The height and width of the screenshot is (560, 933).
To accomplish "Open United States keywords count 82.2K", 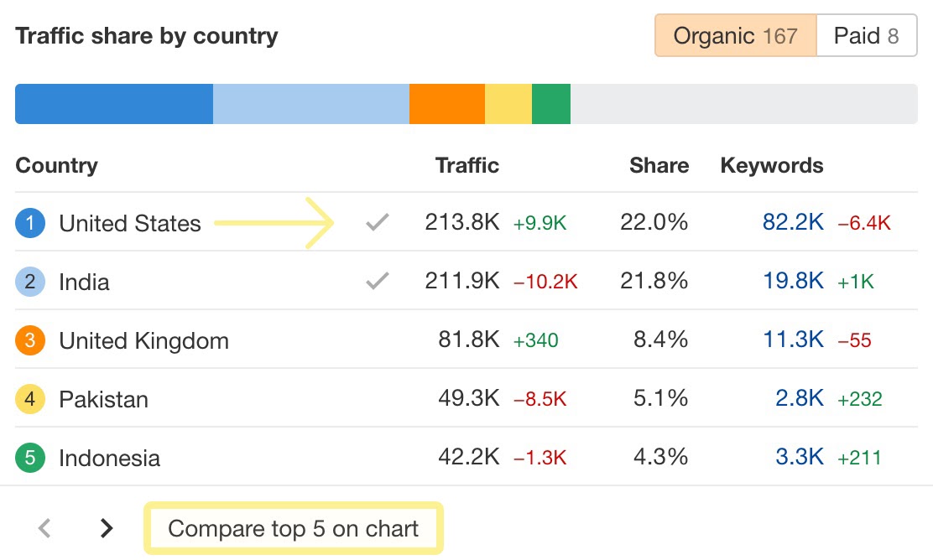I will (x=793, y=223).
